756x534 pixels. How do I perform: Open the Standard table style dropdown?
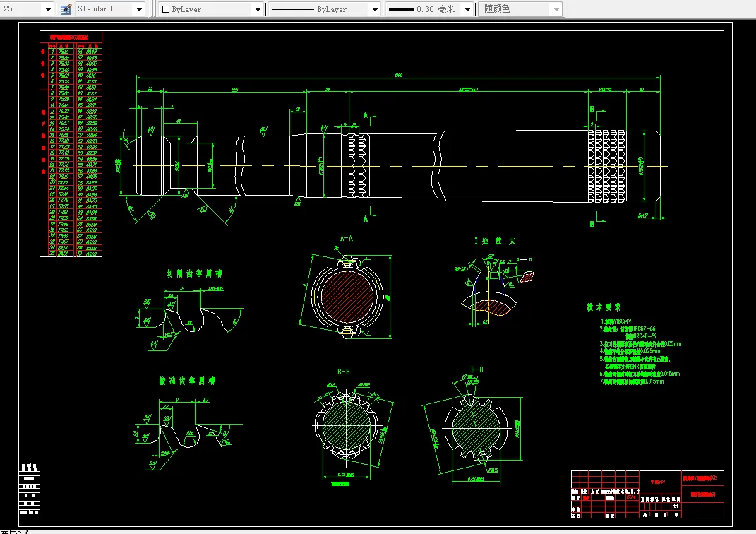110,9
